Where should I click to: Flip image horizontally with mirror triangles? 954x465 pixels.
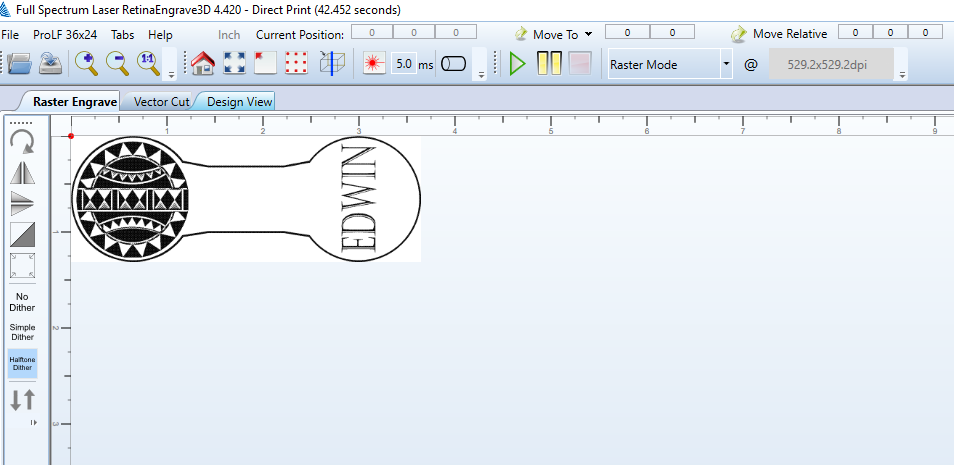23,173
